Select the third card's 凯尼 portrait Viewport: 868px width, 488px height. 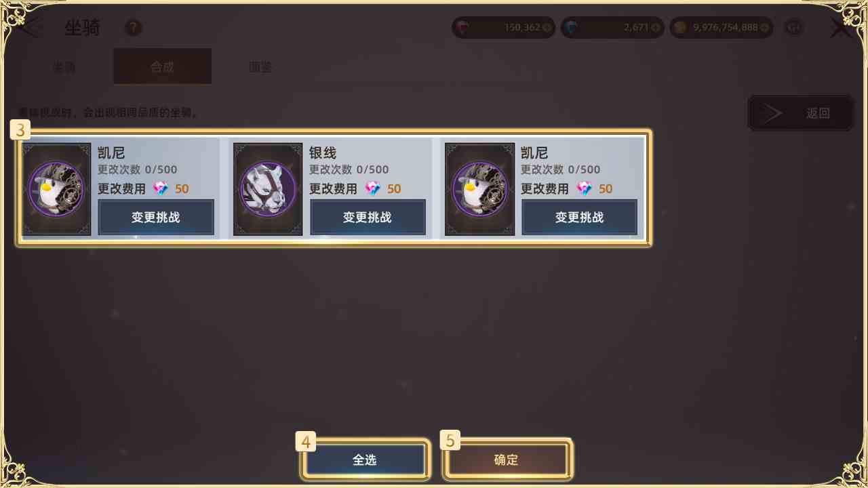[x=479, y=188]
